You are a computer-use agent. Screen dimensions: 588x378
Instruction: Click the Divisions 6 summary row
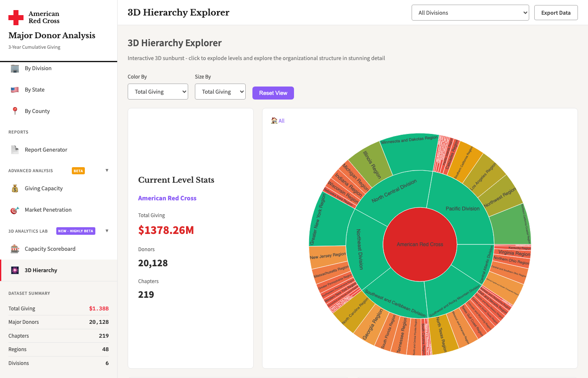click(58, 363)
